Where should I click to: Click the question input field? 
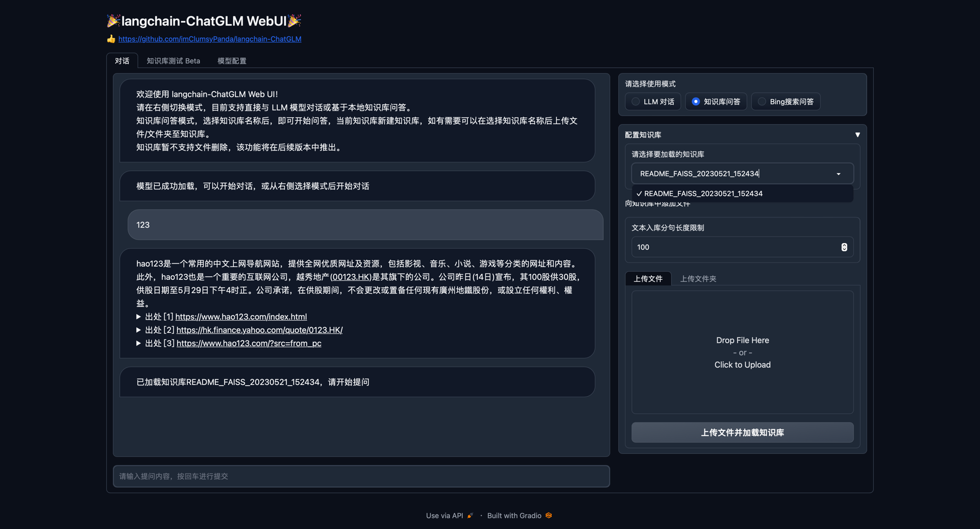(361, 476)
